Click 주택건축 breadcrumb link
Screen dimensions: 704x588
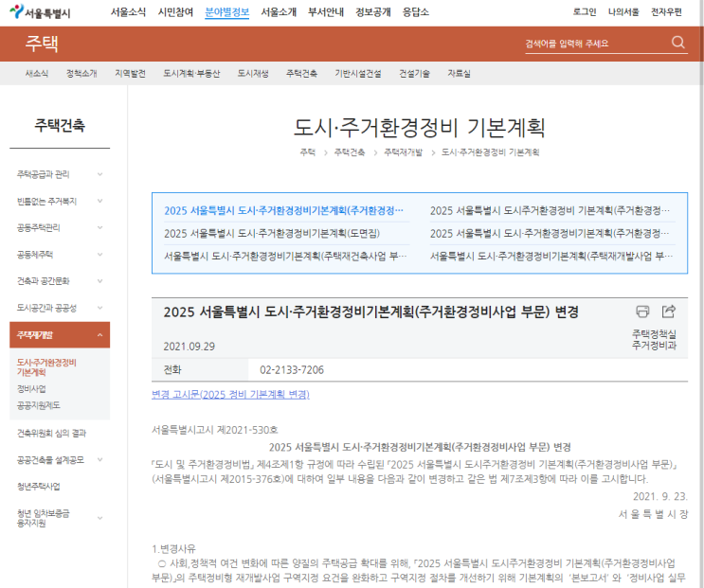pos(350,152)
